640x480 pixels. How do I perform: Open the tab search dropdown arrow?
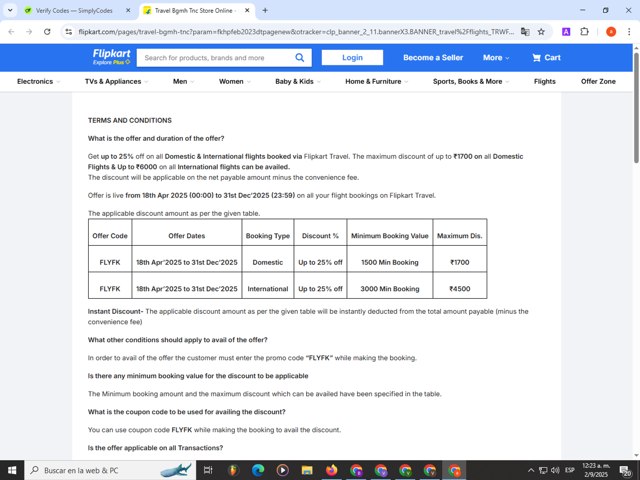(x=10, y=11)
